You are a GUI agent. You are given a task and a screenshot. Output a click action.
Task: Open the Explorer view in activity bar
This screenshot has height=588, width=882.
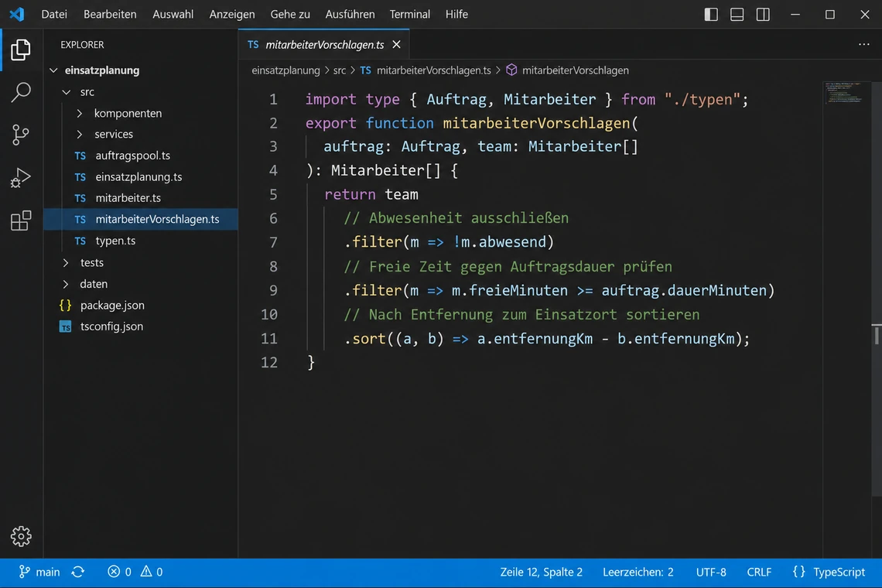(21, 50)
